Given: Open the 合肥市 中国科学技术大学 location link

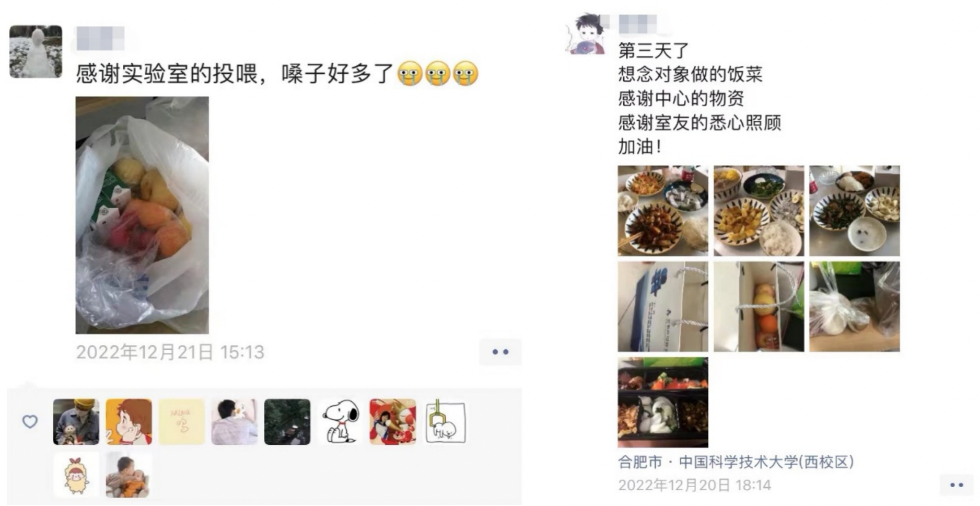Looking at the screenshot, I should pyautogui.click(x=736, y=462).
